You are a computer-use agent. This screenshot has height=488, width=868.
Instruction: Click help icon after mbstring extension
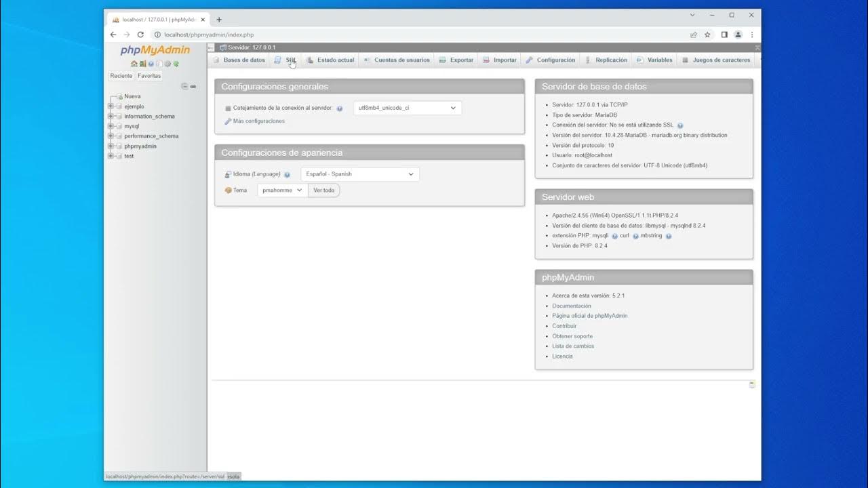(x=668, y=236)
